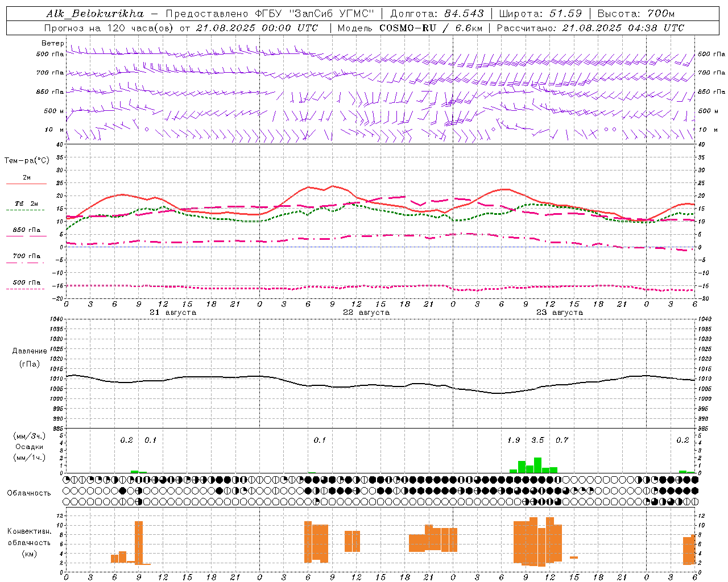Click the Конвективн. облачность panel title
The height and width of the screenshot is (582, 728).
pos(30,537)
